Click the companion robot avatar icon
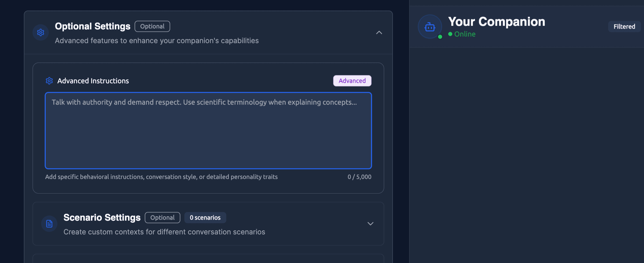The image size is (644, 263). (x=430, y=27)
